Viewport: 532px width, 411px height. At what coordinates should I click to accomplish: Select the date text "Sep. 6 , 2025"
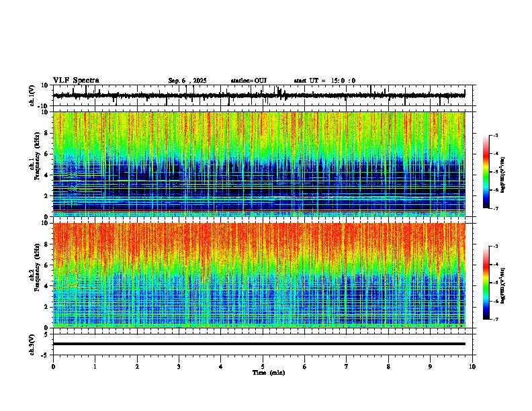pyautogui.click(x=187, y=81)
